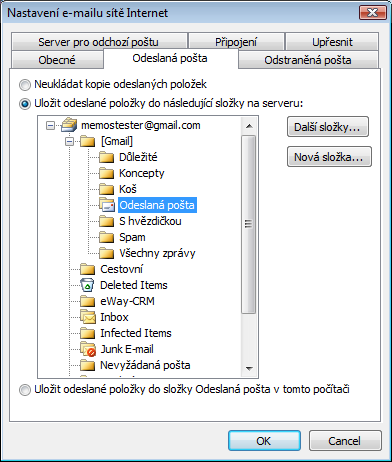Click the S hvězdičkou folder icon

click(106, 221)
